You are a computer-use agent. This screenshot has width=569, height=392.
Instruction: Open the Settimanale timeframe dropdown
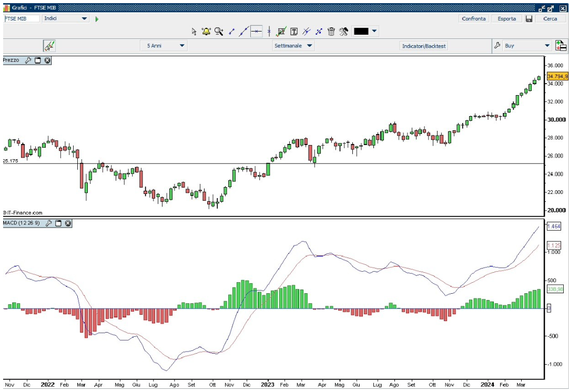pyautogui.click(x=293, y=46)
